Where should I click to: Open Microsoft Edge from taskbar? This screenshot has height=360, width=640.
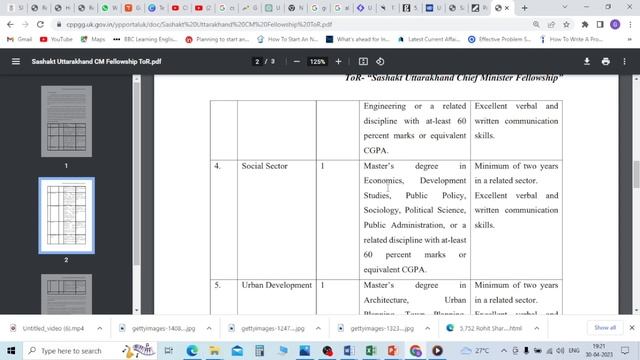[x=192, y=351]
